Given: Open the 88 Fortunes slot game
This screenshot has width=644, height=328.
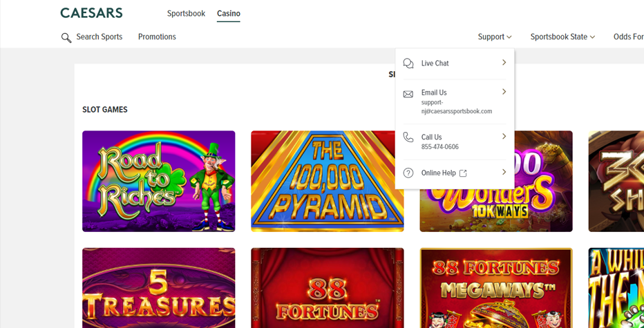Looking at the screenshot, I should pyautogui.click(x=328, y=288).
